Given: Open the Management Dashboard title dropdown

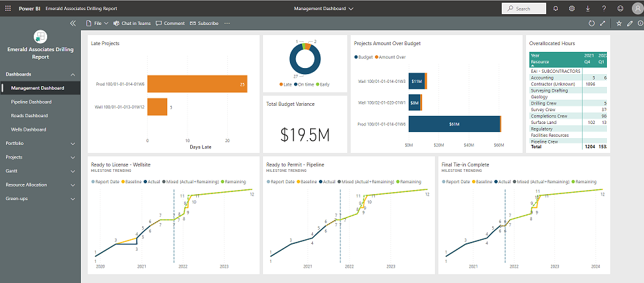Looking at the screenshot, I should click(324, 9).
